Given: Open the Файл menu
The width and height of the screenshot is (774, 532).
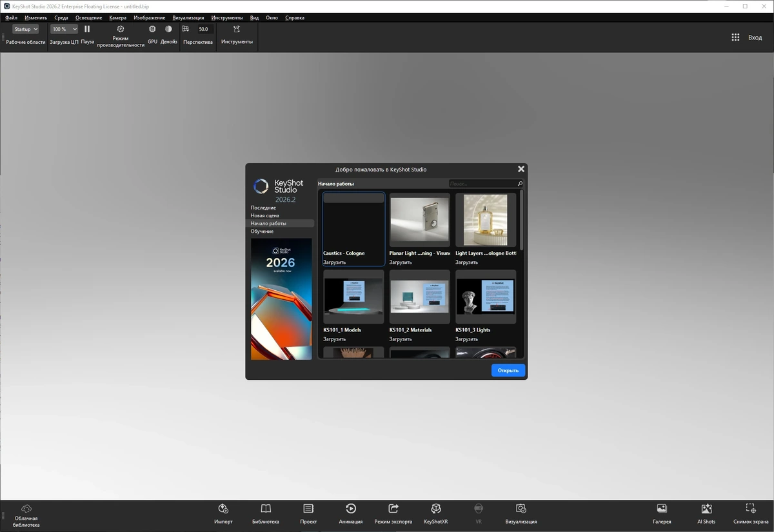Looking at the screenshot, I should (x=11, y=17).
